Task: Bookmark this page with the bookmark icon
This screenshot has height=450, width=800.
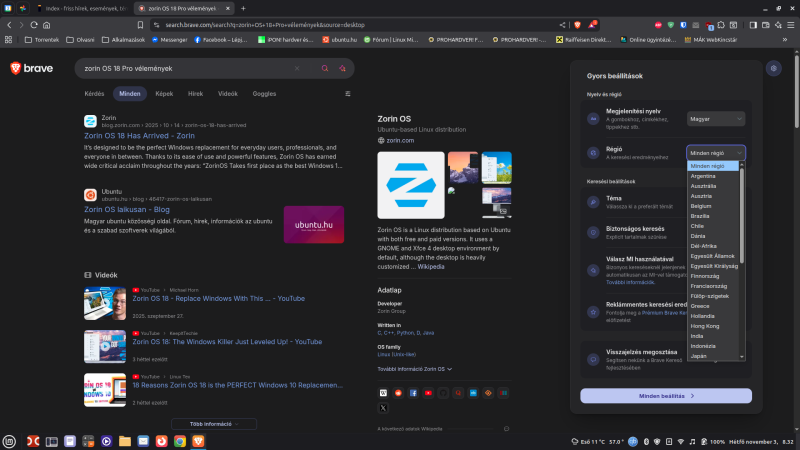Action: coord(140,24)
